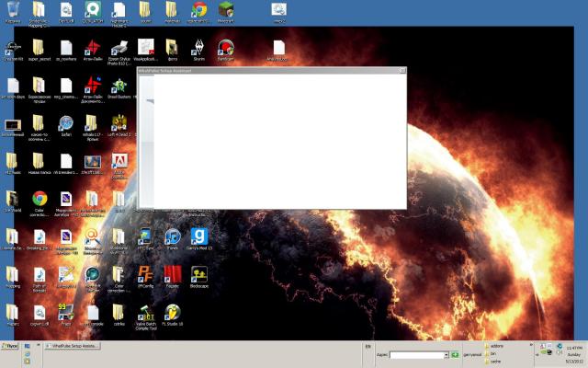Image resolution: width=588 pixels, height=368 pixels.
Task: Select the Left 4 Dead 2 shortcut
Action: pos(119,123)
